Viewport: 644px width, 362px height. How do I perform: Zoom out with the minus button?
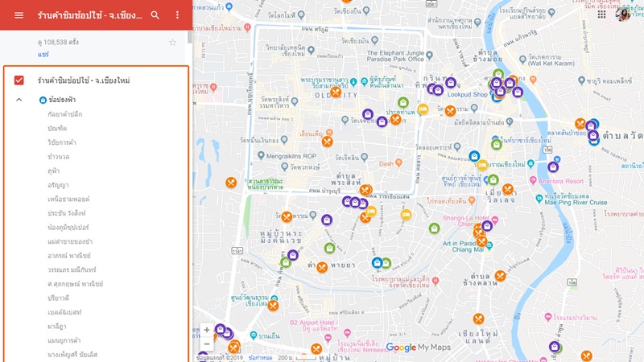207,344
